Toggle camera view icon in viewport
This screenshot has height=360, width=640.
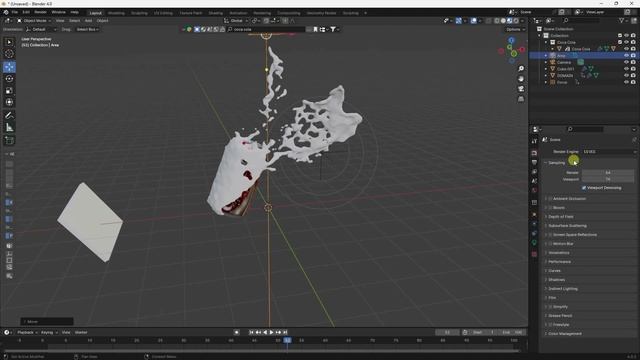[x=521, y=89]
